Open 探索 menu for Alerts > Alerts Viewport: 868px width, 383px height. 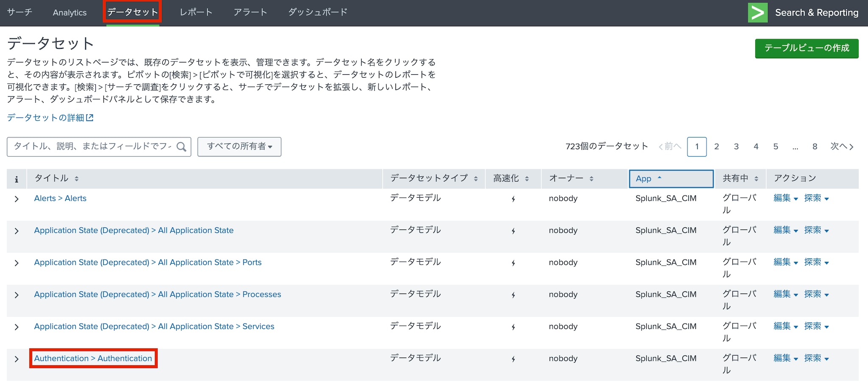tap(816, 198)
